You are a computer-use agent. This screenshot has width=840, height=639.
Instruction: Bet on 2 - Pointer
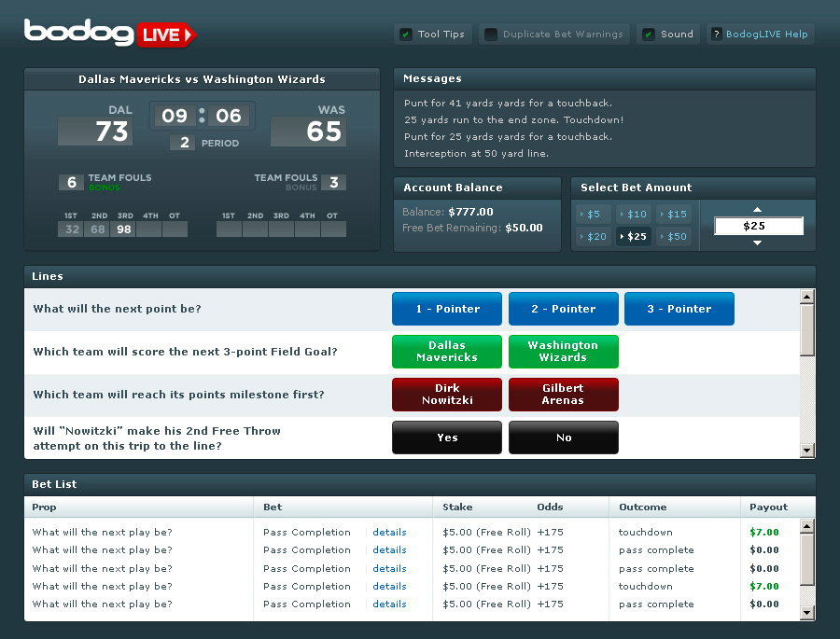564,309
